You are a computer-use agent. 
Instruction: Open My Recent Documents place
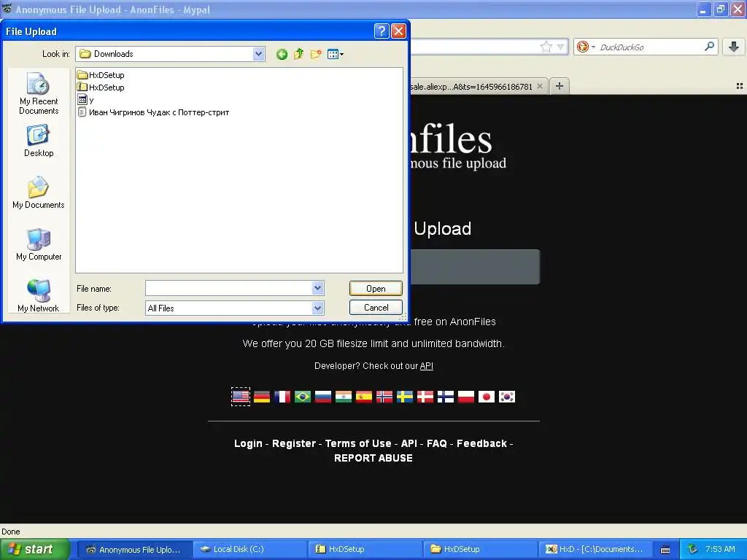[39, 93]
